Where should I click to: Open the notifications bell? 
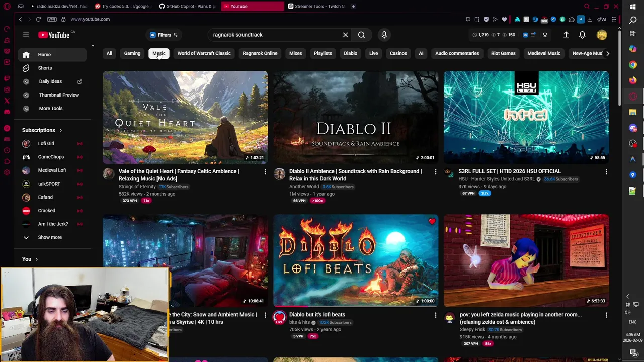click(582, 35)
